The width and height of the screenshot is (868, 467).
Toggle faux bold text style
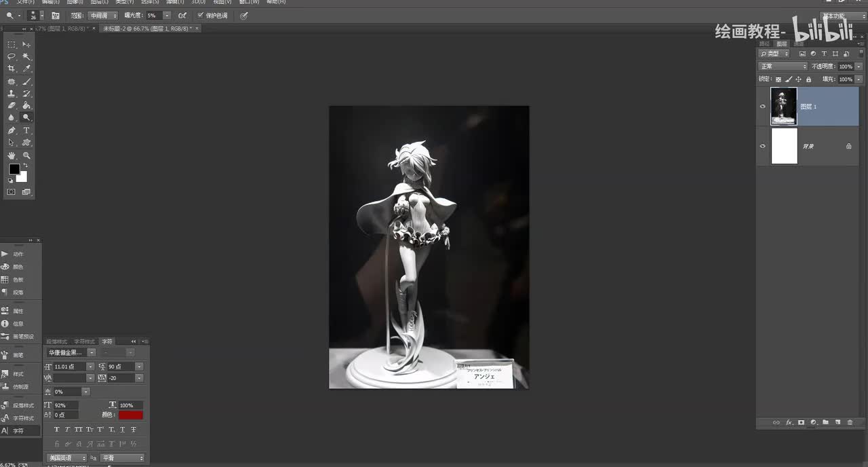pos(56,430)
